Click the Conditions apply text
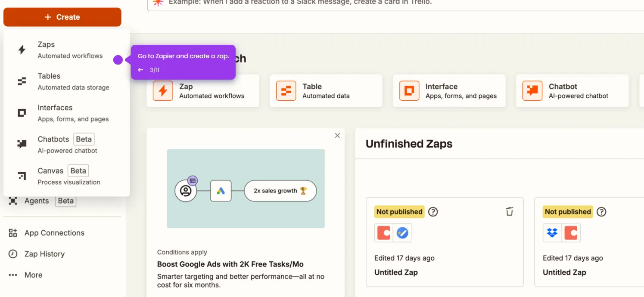Viewport: 644px width, 297px height. coord(182,252)
